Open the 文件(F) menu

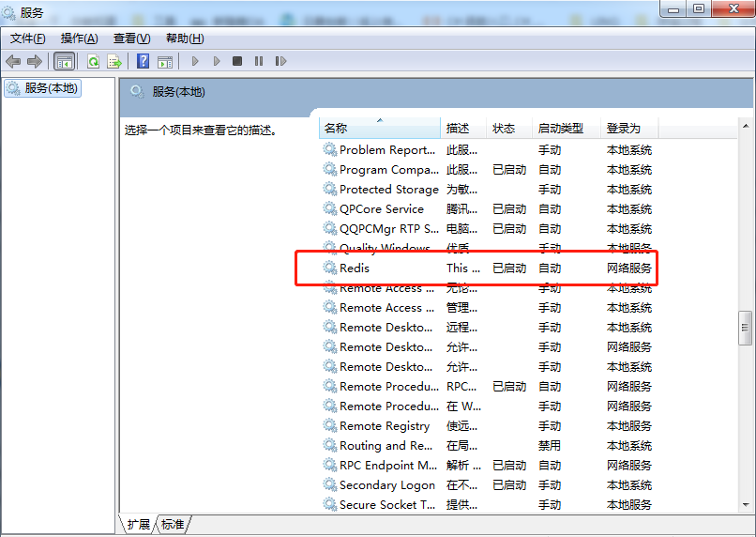pyautogui.click(x=27, y=38)
